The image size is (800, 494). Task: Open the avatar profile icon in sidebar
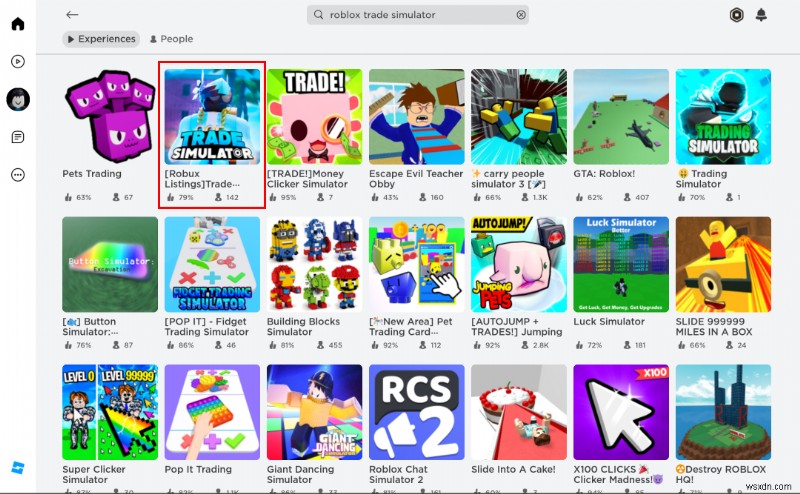point(18,99)
